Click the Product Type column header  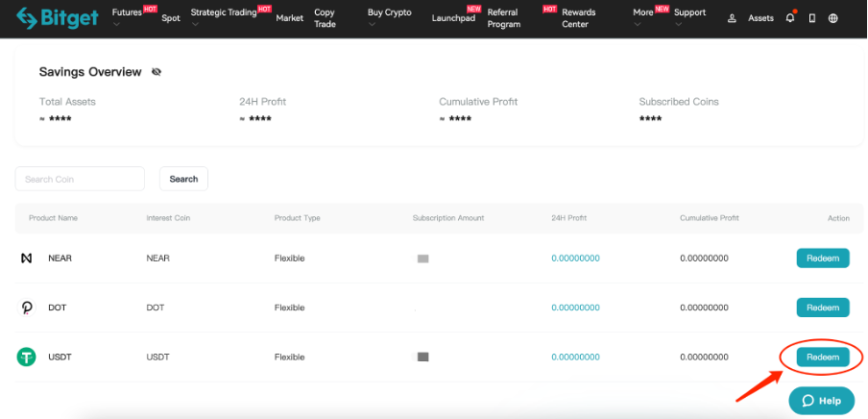298,218
